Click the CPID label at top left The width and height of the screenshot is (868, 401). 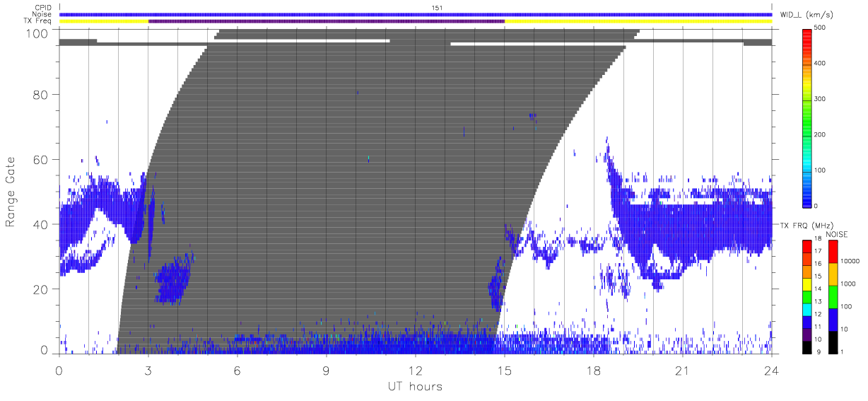[45, 8]
